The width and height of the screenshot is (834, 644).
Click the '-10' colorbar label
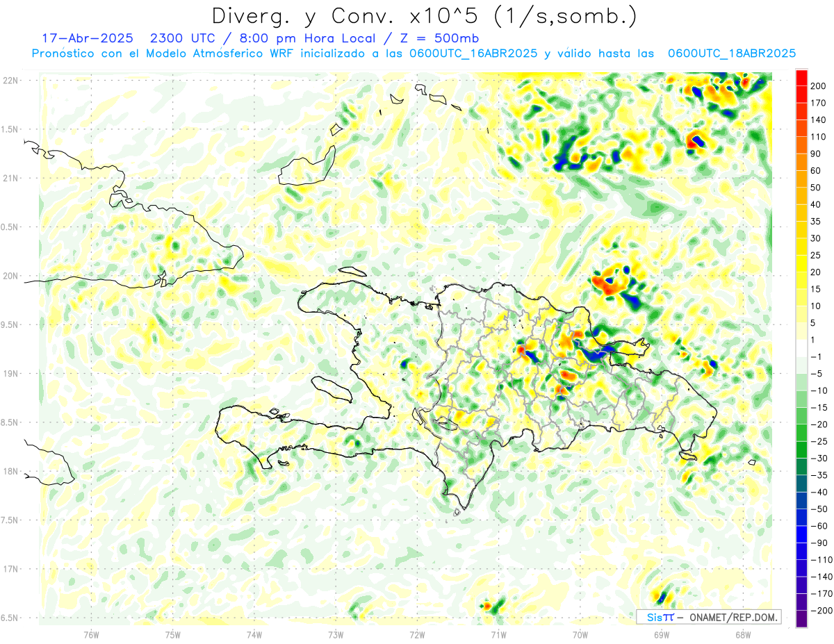[821, 390]
